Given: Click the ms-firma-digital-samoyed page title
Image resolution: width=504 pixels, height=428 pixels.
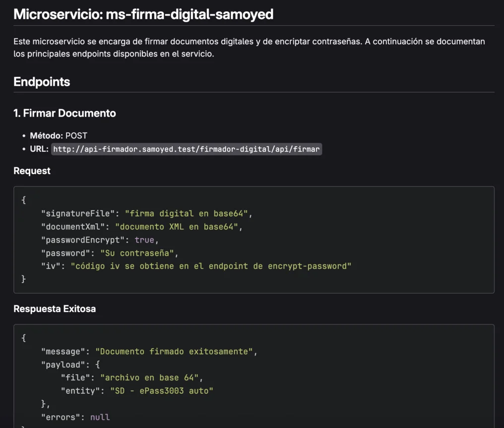Looking at the screenshot, I should 144,14.
